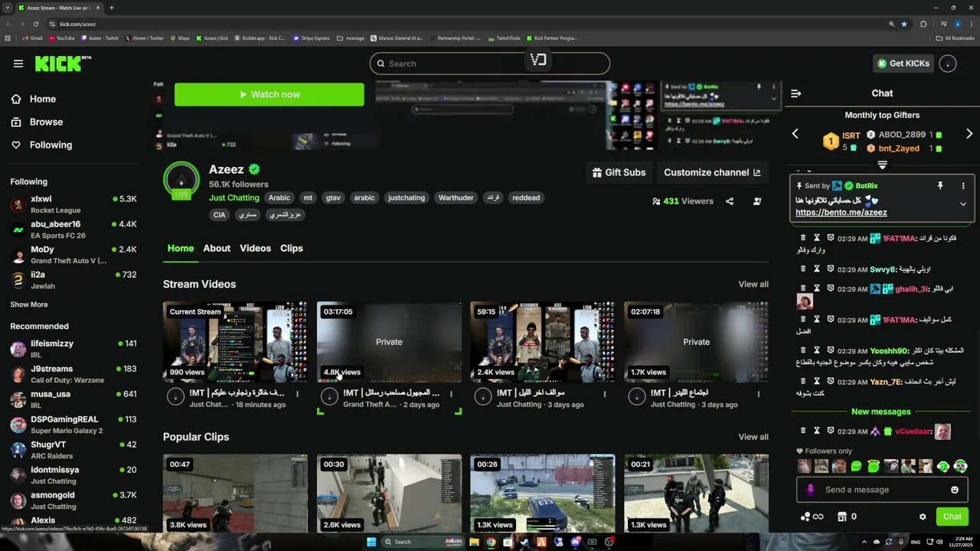Open Discord from the taskbar
980x551 pixels.
tap(575, 542)
